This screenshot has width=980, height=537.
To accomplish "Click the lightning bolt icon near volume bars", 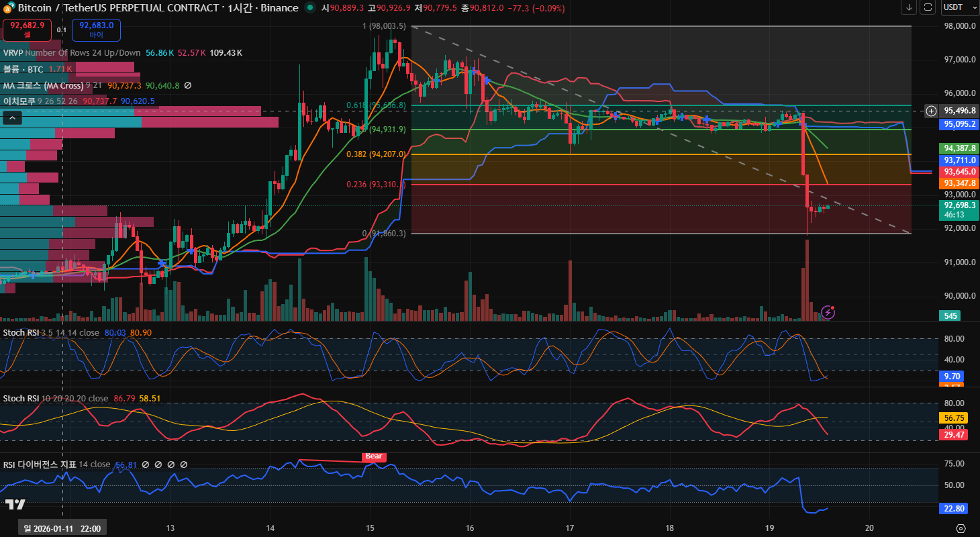I will tap(828, 311).
